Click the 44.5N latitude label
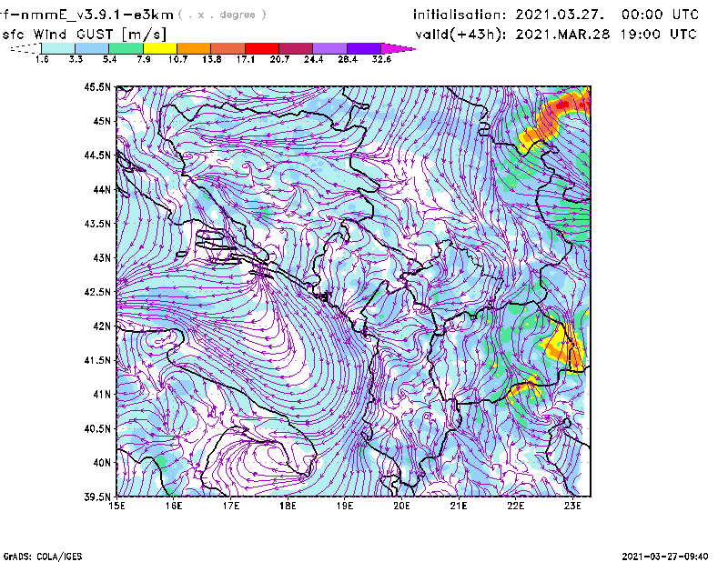The height and width of the screenshot is (562, 728). (x=97, y=155)
